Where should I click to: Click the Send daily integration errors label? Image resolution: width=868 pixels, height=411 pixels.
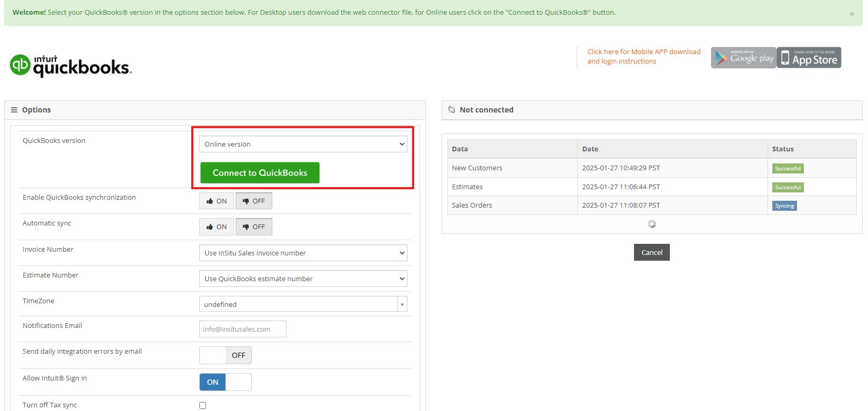82,352
